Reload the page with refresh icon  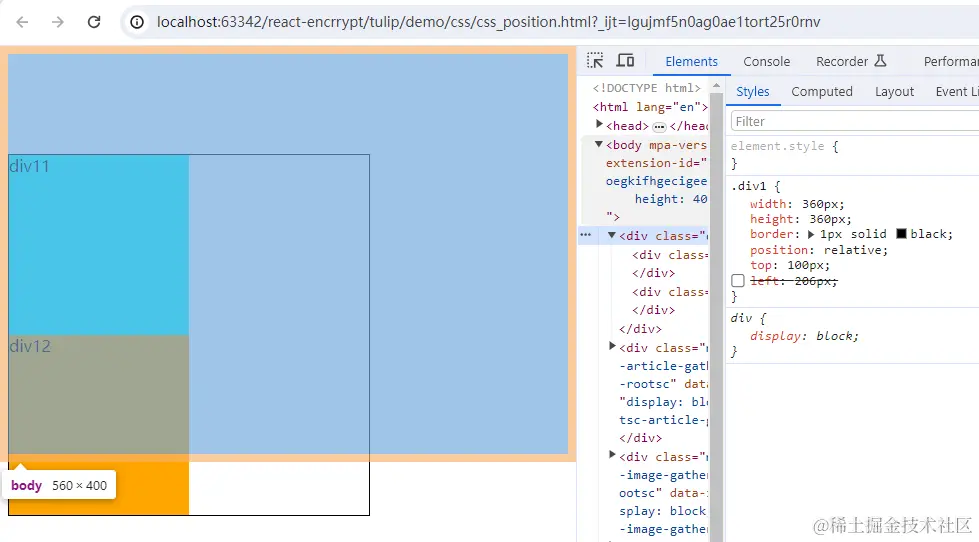pos(94,22)
